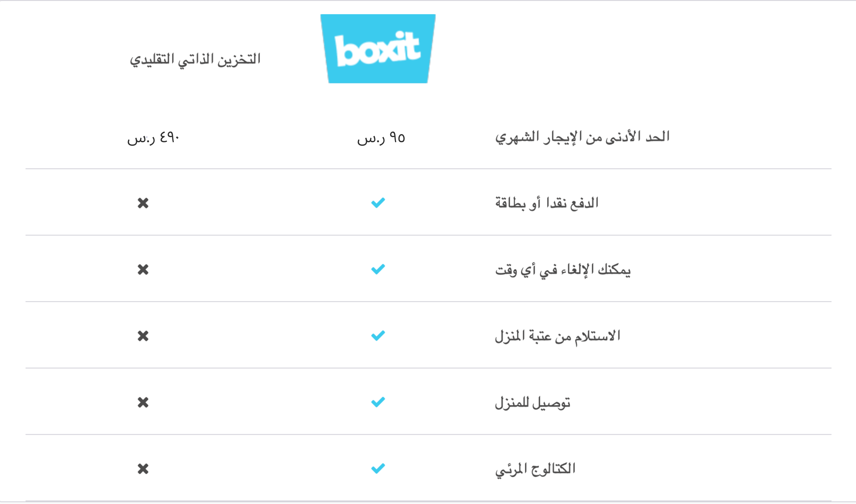The width and height of the screenshot is (856, 504).
Task: Click the X mark in the يمكنك الإلغاء في أي وقت row
Action: (x=143, y=270)
